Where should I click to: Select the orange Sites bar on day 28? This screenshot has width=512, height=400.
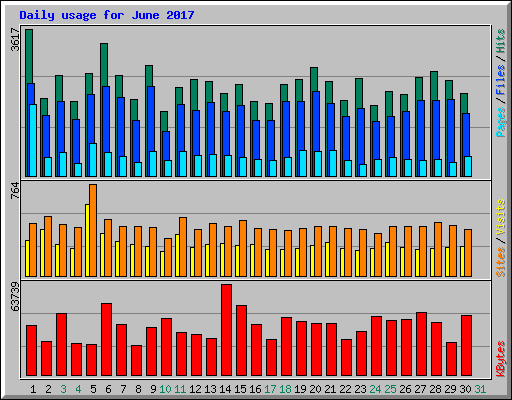tap(438, 249)
